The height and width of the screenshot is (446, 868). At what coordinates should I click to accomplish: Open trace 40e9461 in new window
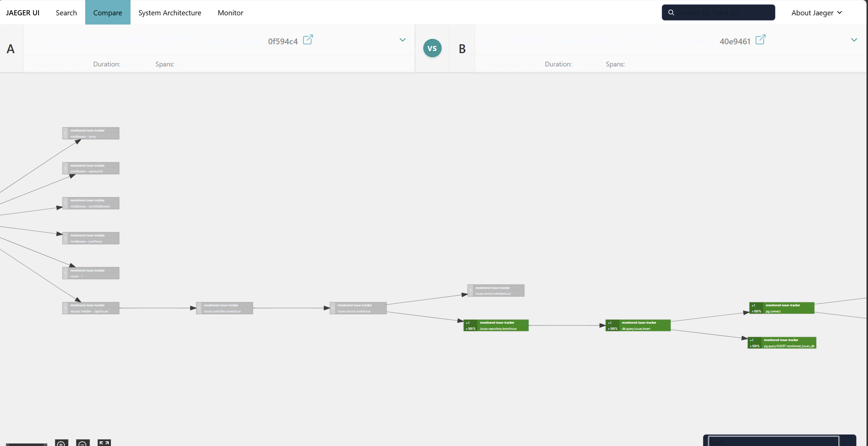point(760,40)
